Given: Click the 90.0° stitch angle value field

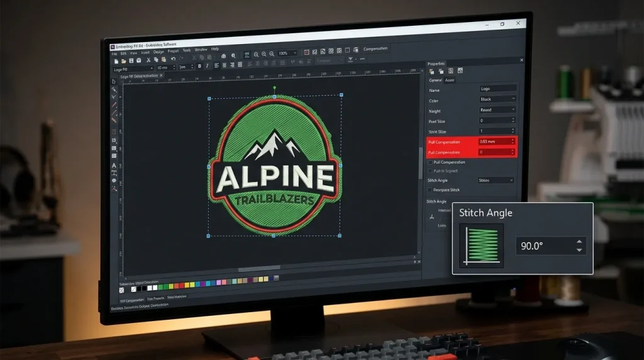Looking at the screenshot, I should [551, 245].
